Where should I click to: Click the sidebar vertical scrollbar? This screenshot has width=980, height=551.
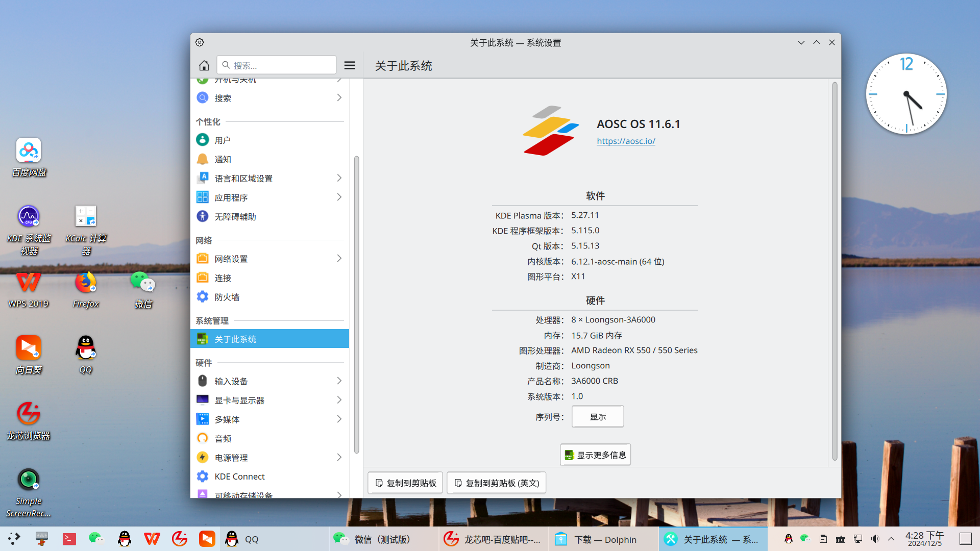click(356, 305)
